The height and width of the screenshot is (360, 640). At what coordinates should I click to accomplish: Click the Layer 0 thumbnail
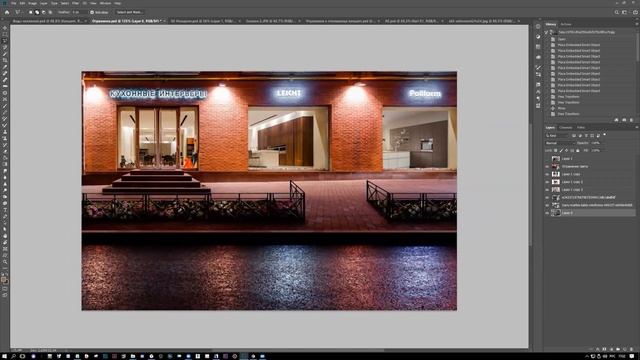pyautogui.click(x=556, y=213)
